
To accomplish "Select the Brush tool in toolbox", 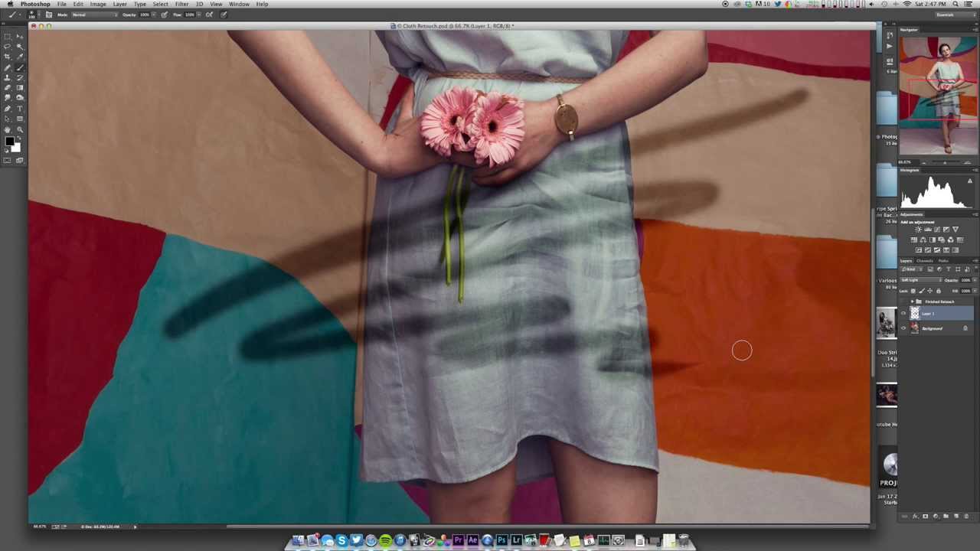I will click(x=20, y=67).
